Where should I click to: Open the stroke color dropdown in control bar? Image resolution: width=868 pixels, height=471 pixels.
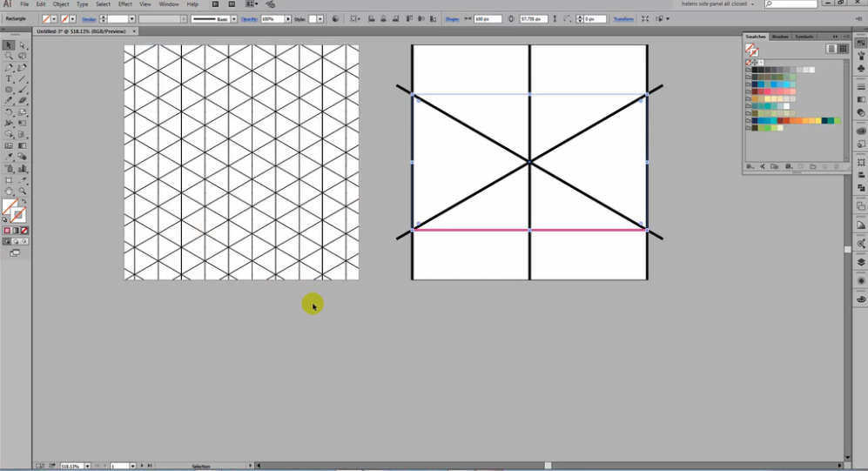coord(72,19)
